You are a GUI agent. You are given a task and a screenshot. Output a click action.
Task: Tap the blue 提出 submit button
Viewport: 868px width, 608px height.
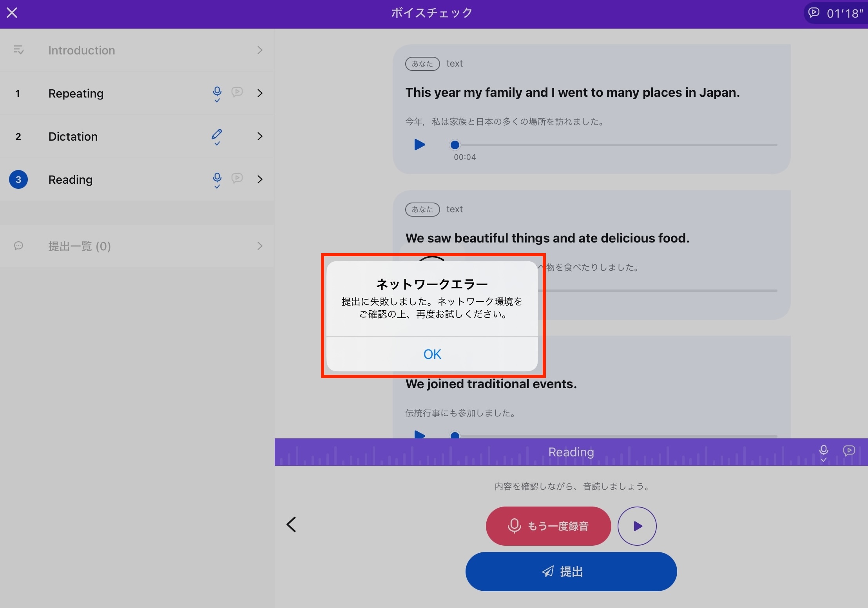(571, 572)
